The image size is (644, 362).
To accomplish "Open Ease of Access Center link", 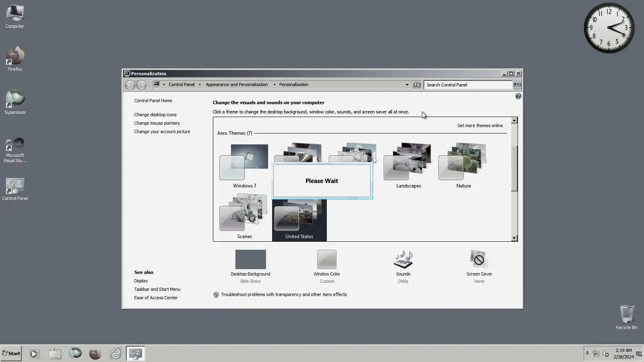I will (156, 298).
